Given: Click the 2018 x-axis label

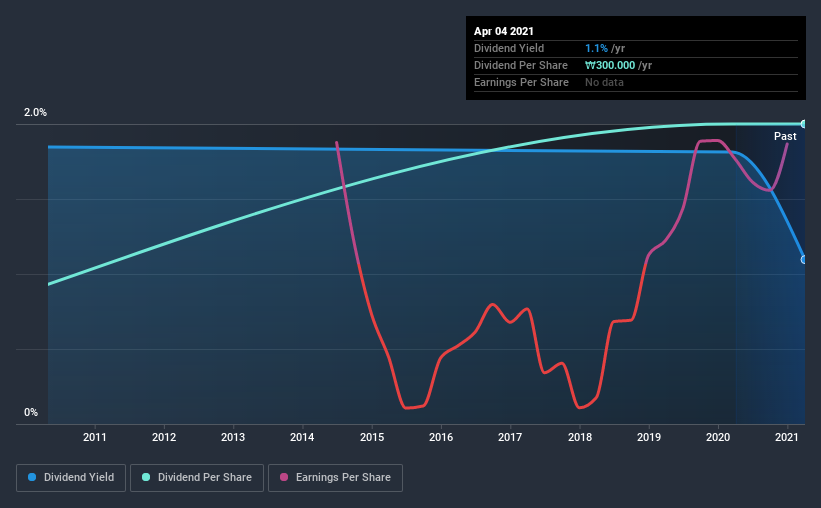Looking at the screenshot, I should (x=580, y=437).
